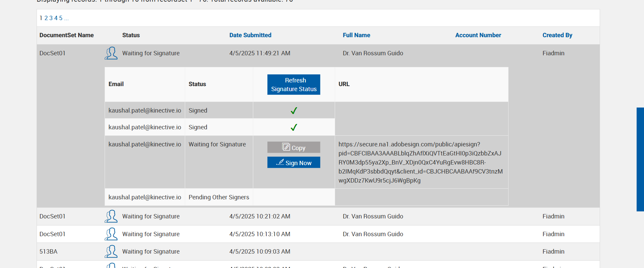644x268 pixels.
Task: Show more pages via ellipsis link
Action: (x=66, y=18)
